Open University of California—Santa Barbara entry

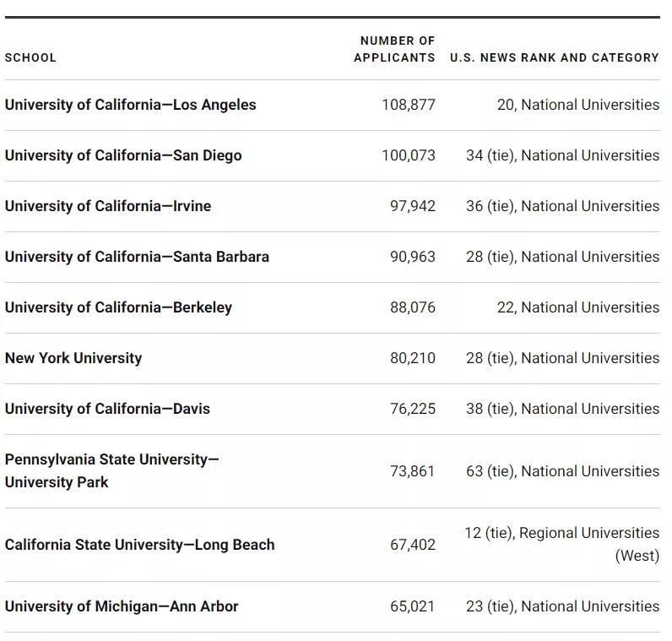pyautogui.click(x=137, y=257)
